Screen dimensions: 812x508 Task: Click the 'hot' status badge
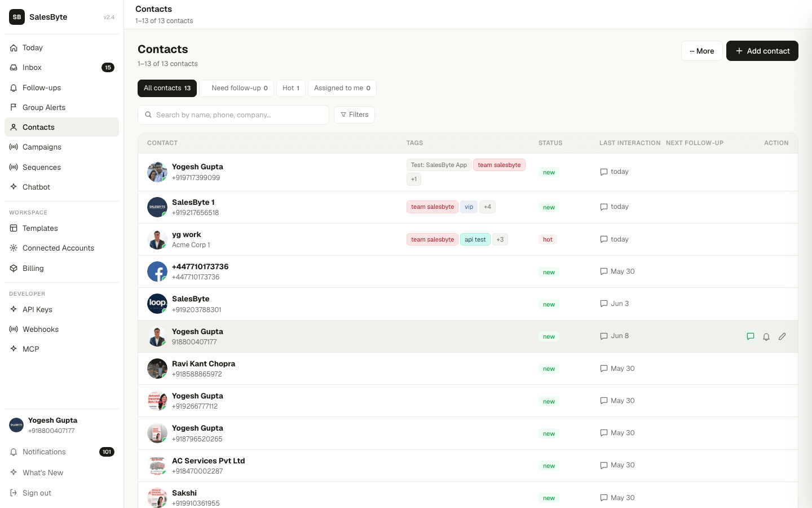[548, 239]
